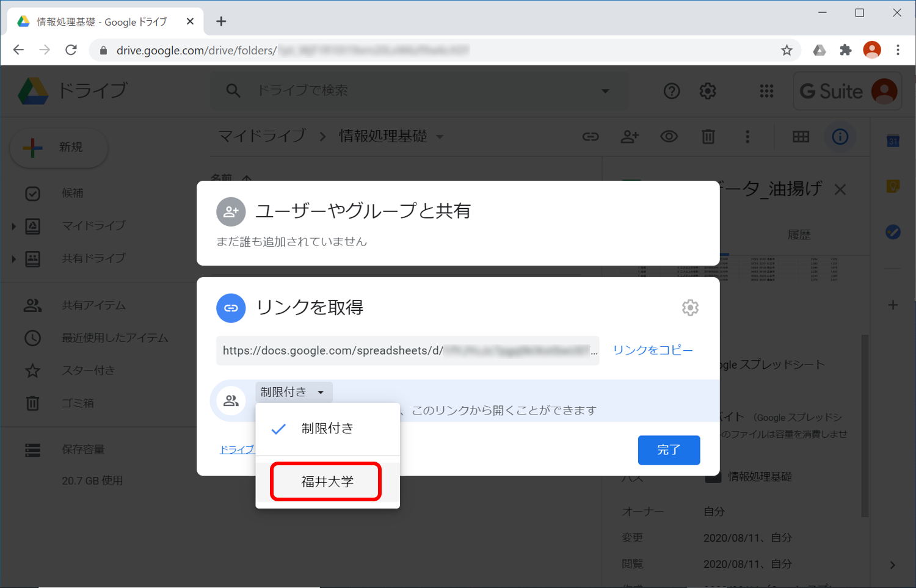Close the 情報処理基礎 browser tab

tap(190, 21)
